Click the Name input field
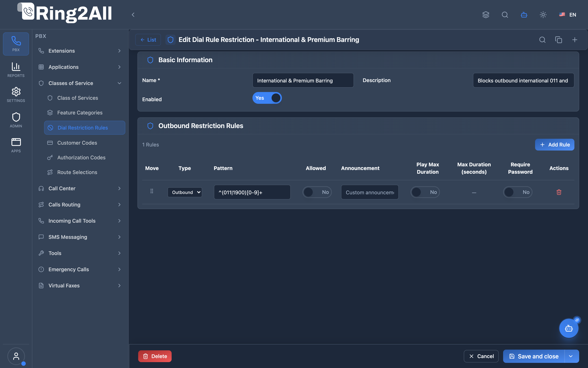Image resolution: width=588 pixels, height=368 pixels. [x=303, y=80]
